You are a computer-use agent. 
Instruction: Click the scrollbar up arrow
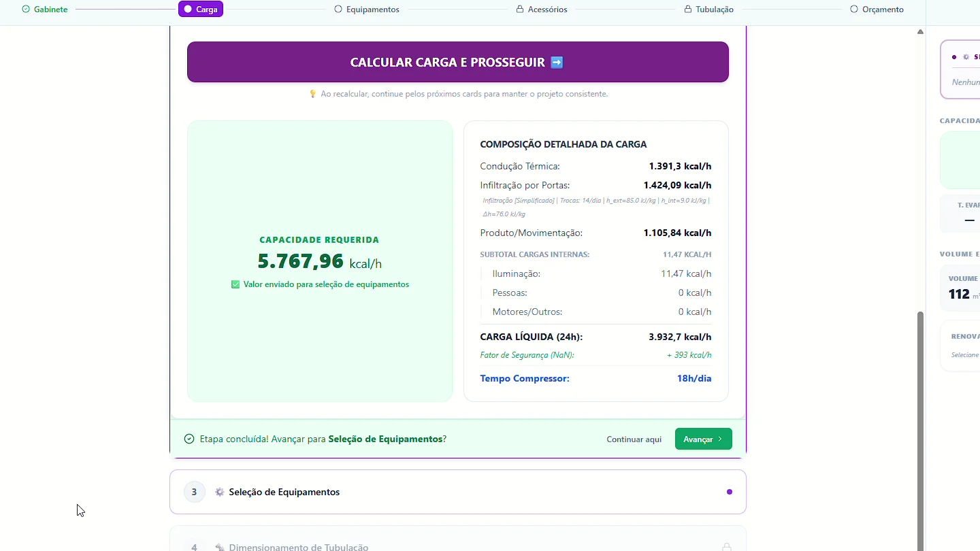pyautogui.click(x=920, y=32)
